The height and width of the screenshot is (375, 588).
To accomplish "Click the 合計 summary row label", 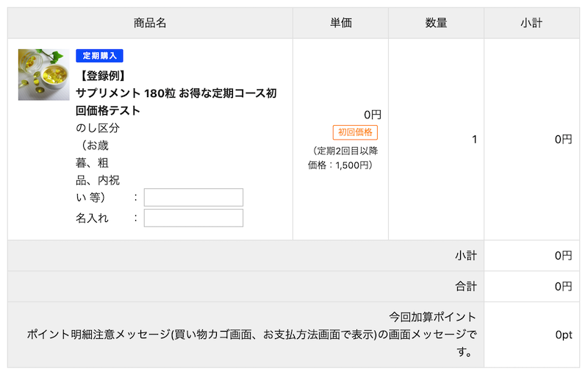I will coord(465,286).
